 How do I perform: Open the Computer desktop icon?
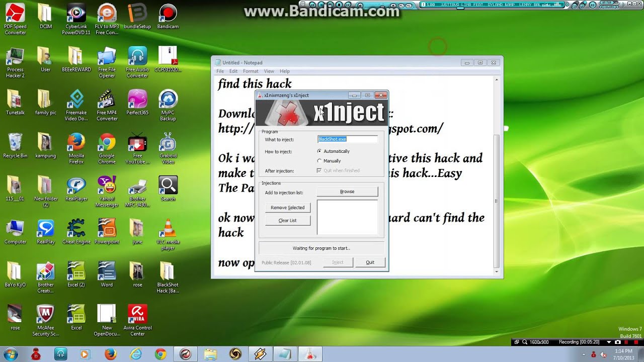point(15,231)
